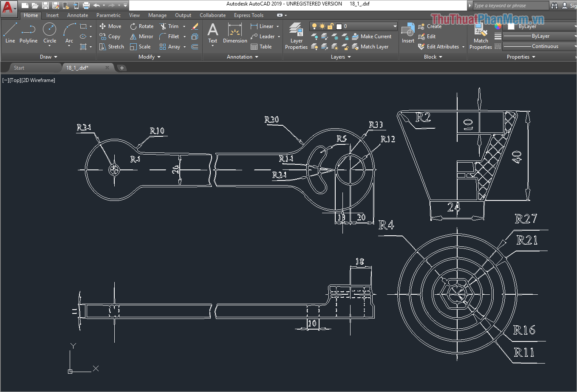Screen dimensions: 577x392
Task: Select the Rotate tool
Action: point(141,26)
